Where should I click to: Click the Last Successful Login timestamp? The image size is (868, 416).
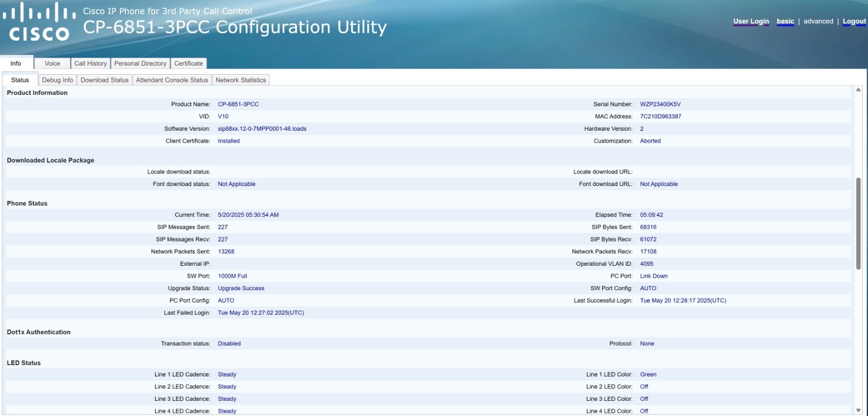pos(683,300)
